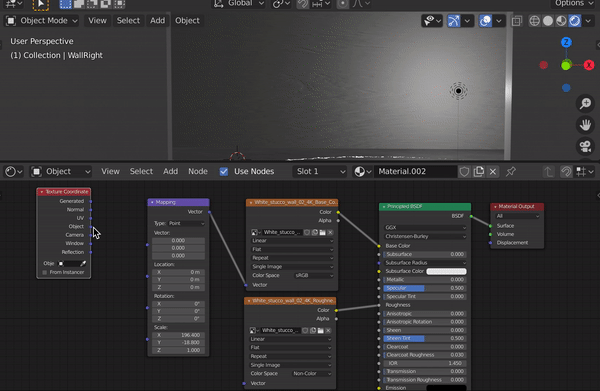Adjust the Specular slider in Principled BSDF
The image size is (600, 391).
[425, 288]
